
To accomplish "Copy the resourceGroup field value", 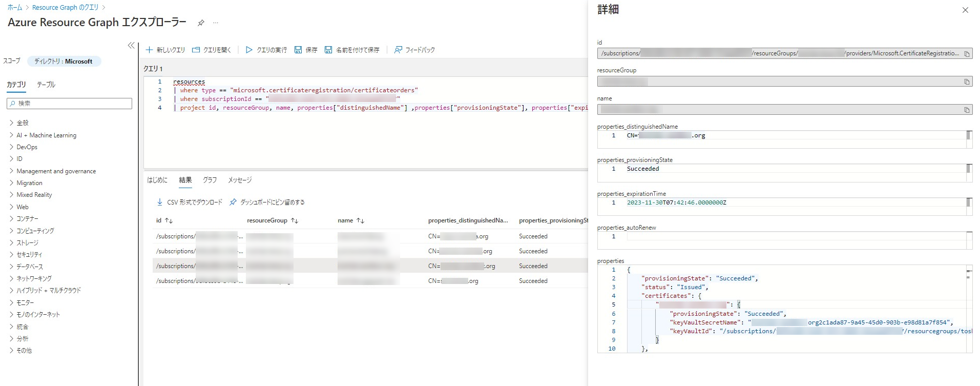I will [x=967, y=82].
